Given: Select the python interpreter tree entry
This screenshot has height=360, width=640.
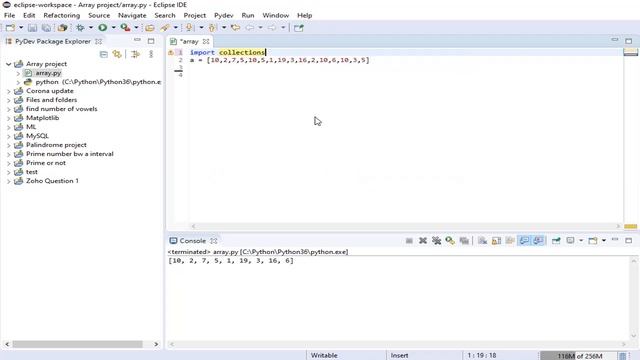Looking at the screenshot, I should [98, 82].
